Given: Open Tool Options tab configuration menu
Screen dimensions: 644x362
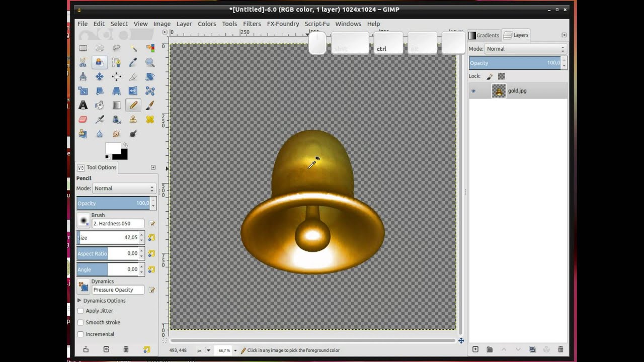Looking at the screenshot, I should [x=153, y=167].
